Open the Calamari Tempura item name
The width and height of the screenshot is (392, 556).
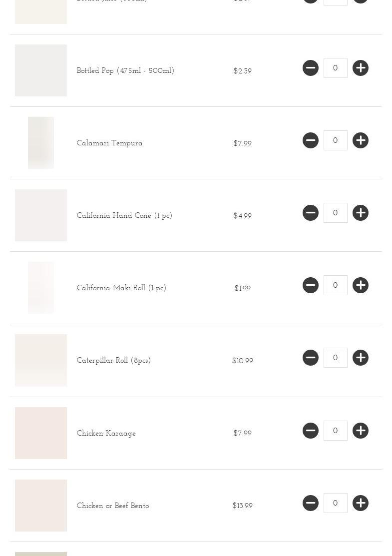[110, 143]
